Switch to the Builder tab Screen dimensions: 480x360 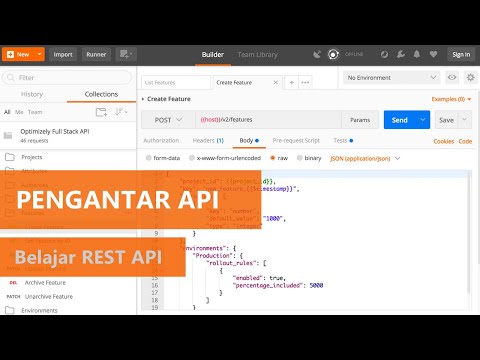click(x=213, y=55)
